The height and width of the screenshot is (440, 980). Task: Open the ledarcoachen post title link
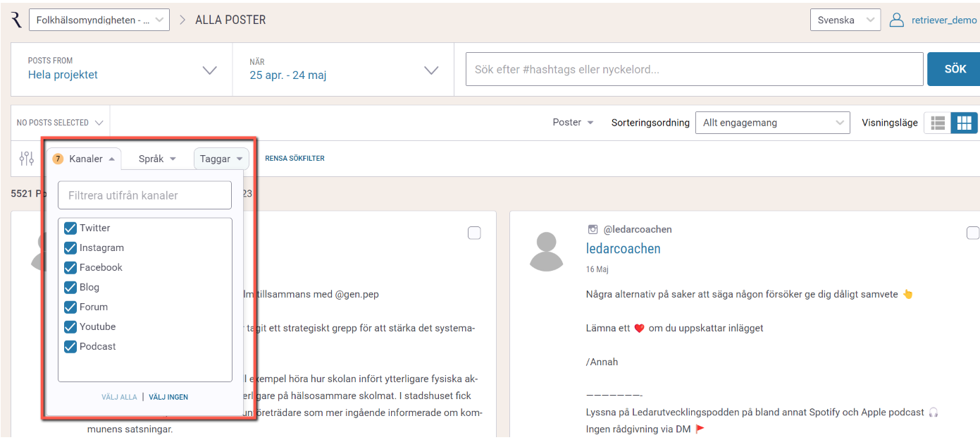(x=624, y=248)
